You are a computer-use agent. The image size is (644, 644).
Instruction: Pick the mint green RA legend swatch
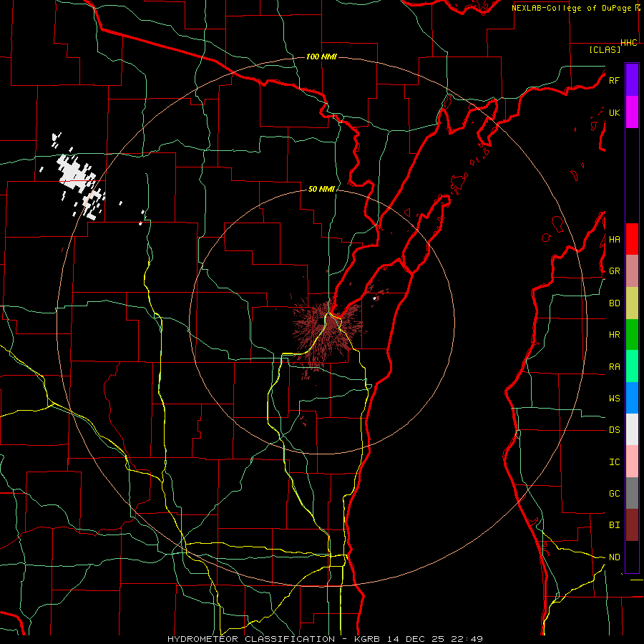[632, 366]
